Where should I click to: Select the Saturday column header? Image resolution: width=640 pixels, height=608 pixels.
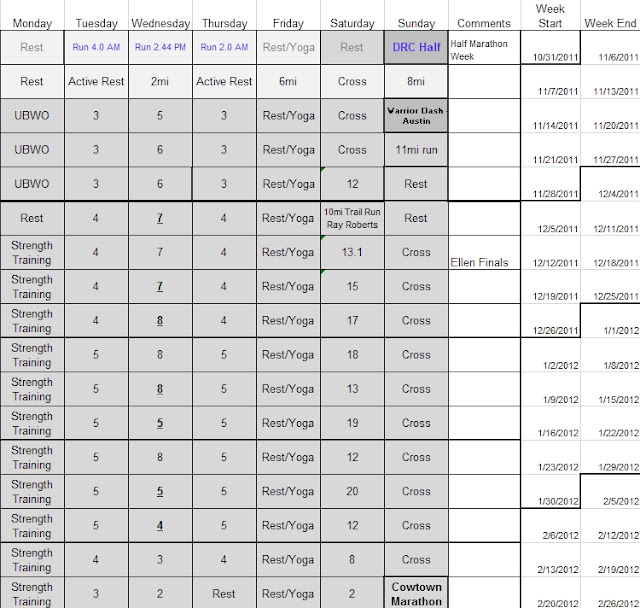[352, 23]
